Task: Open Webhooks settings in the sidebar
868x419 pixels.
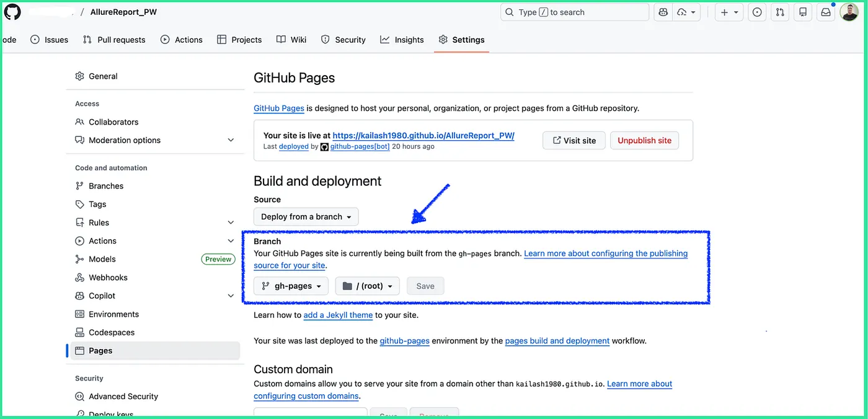Action: (155, 278)
